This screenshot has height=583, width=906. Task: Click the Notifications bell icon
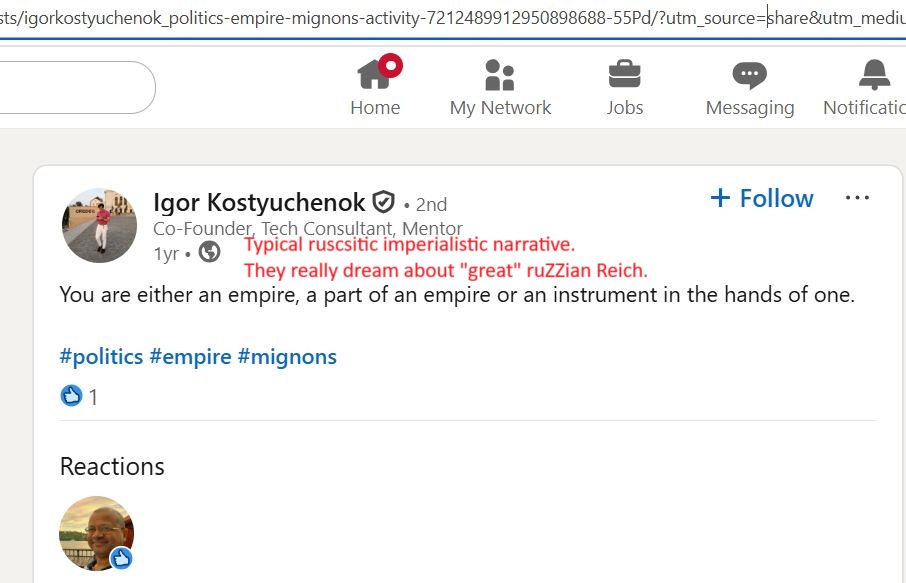pyautogui.click(x=874, y=74)
